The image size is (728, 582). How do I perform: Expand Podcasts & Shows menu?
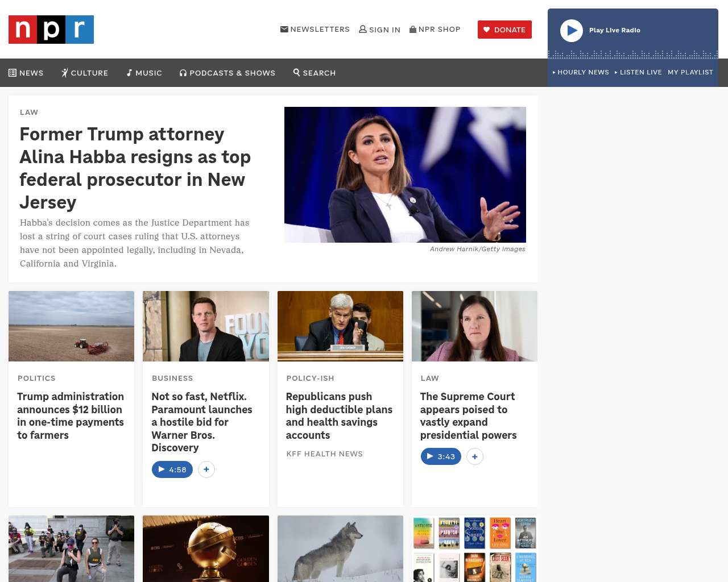227,73
